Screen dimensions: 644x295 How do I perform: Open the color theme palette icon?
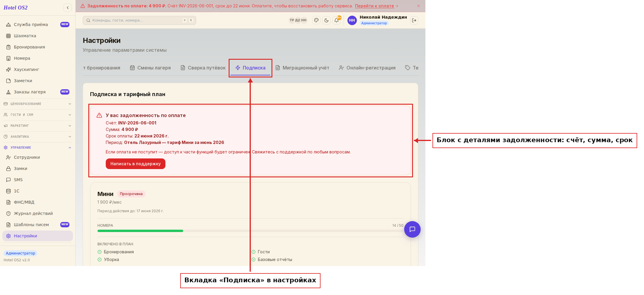[x=316, y=20]
